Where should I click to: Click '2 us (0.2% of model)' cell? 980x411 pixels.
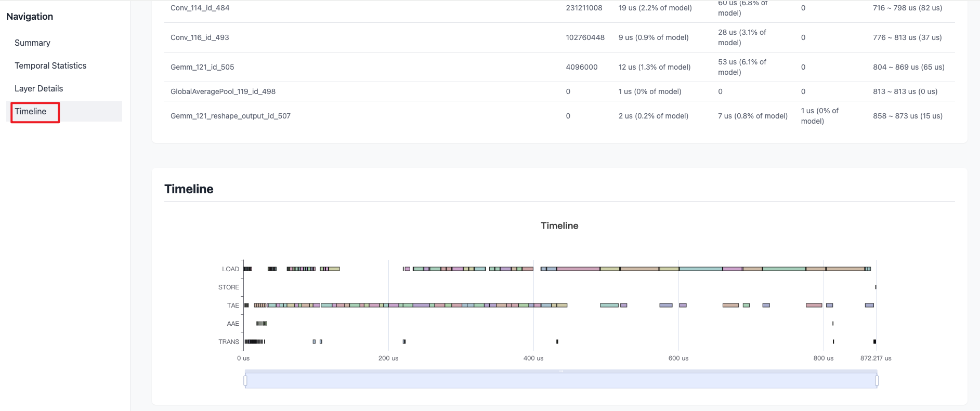(654, 116)
